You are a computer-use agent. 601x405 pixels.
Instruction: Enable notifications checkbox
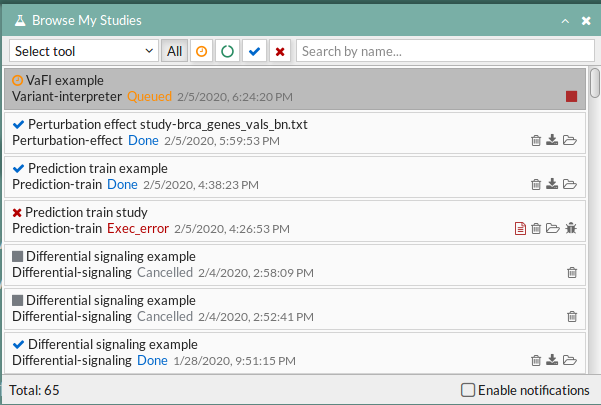[468, 390]
